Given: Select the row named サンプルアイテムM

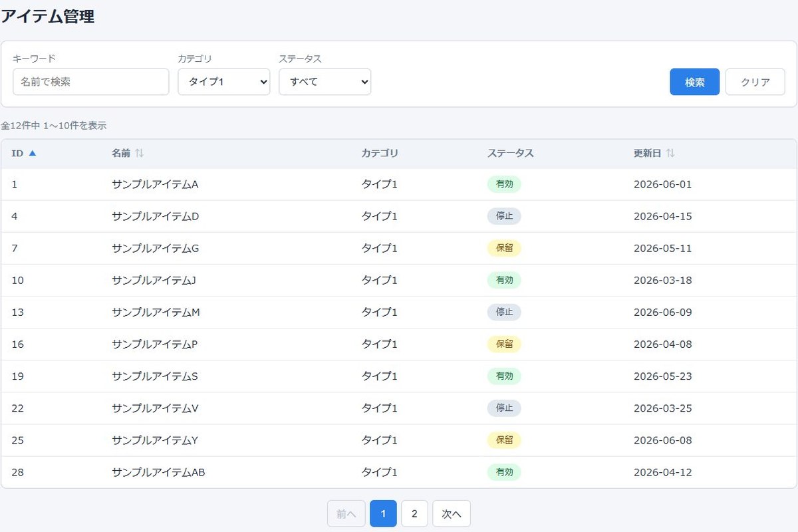Looking at the screenshot, I should tap(399, 312).
